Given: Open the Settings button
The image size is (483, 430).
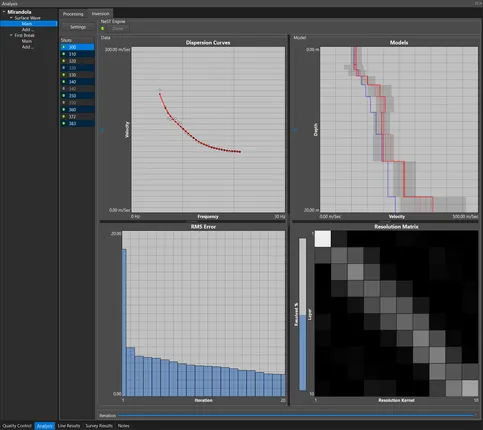Looking at the screenshot, I should (78, 27).
